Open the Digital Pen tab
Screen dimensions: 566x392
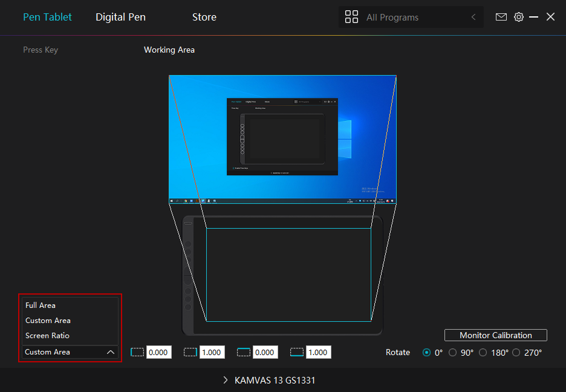coord(120,17)
